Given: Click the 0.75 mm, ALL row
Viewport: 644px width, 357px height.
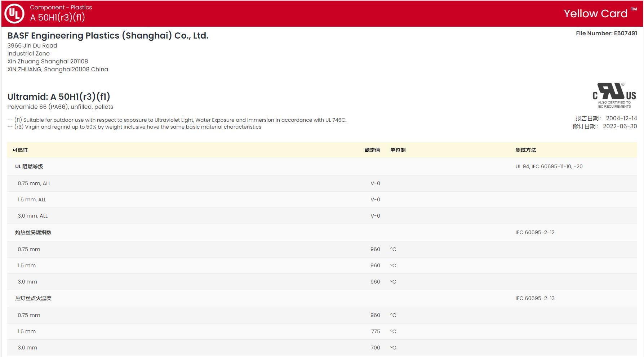Looking at the screenshot, I should coord(322,183).
